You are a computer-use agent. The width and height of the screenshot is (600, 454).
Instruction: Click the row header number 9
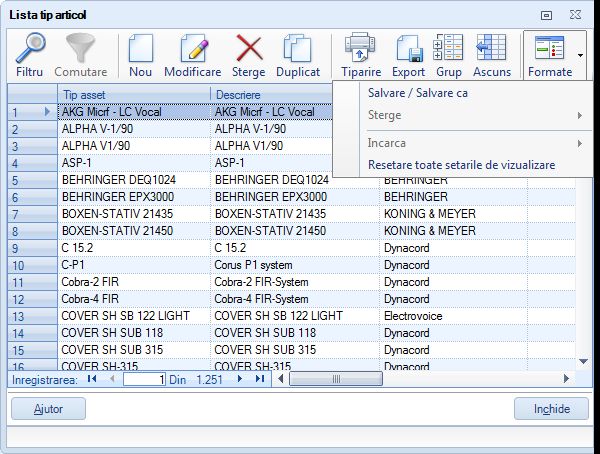pos(33,248)
